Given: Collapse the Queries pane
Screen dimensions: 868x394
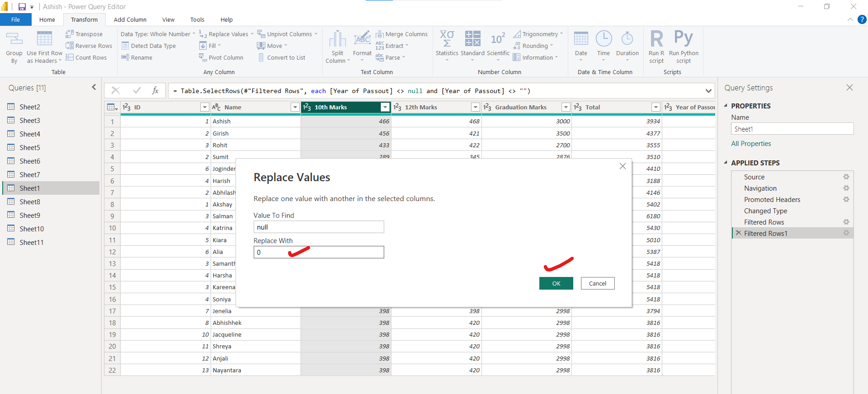Looking at the screenshot, I should coord(94,87).
